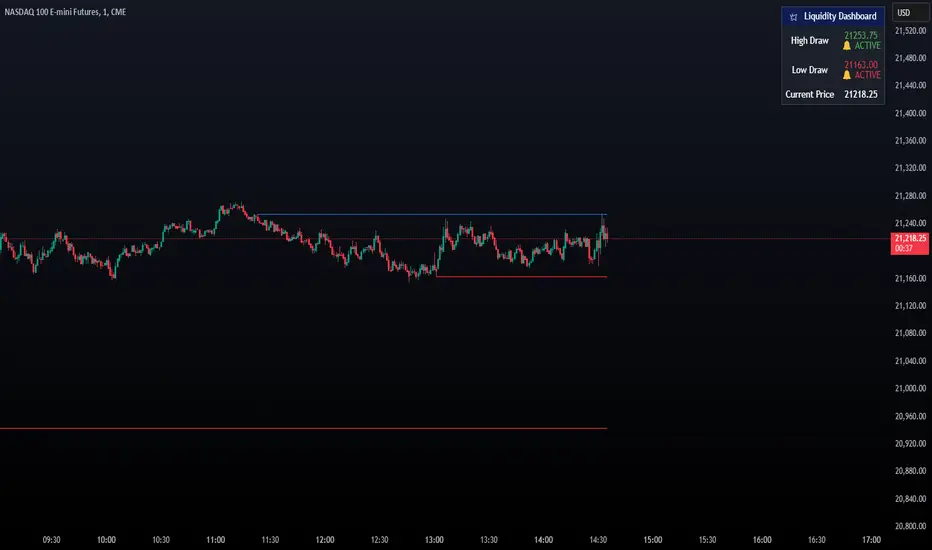
Task: Click the 12:30 time axis label
Action: pyautogui.click(x=380, y=540)
